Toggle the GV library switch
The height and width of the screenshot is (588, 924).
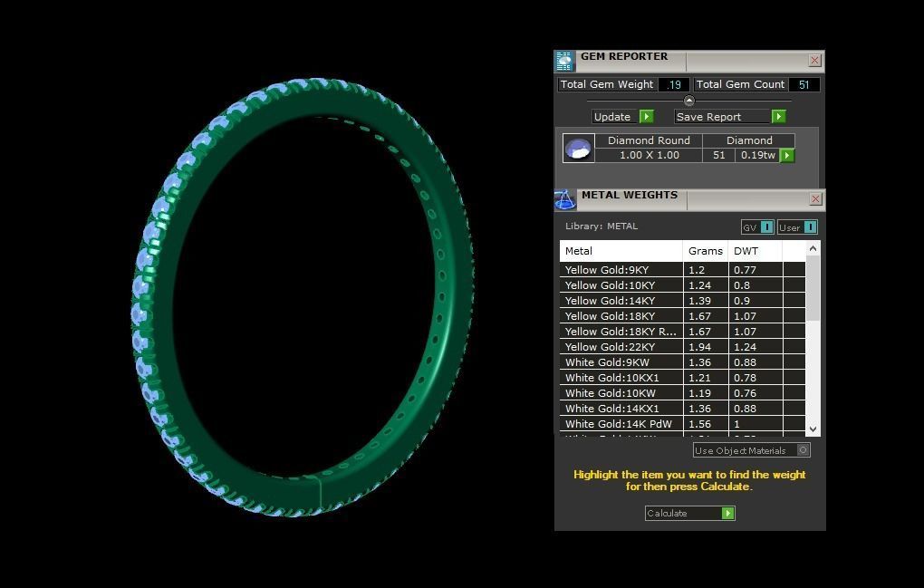tap(766, 227)
